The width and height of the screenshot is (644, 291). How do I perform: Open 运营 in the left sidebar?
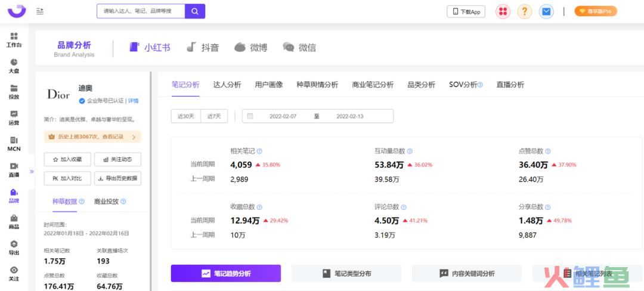coord(14,118)
